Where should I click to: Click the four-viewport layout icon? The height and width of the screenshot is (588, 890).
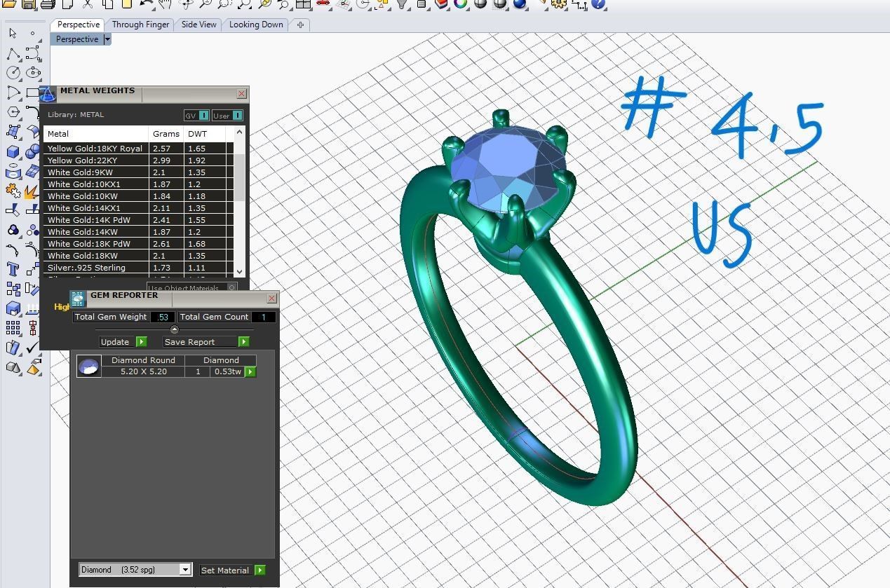(303, 4)
